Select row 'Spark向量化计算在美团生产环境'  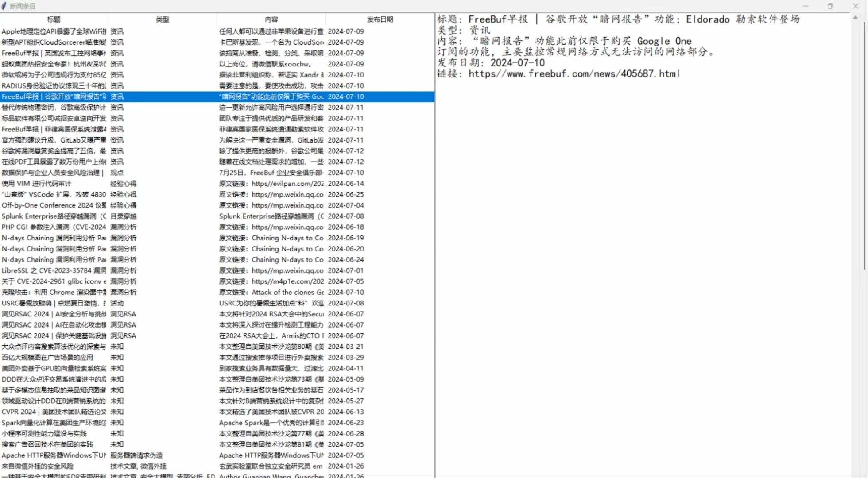[217, 423]
